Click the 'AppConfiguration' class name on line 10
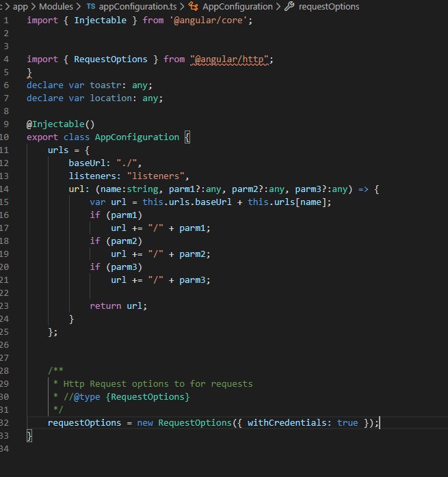Screen dimensions: 448x477 (x=137, y=137)
